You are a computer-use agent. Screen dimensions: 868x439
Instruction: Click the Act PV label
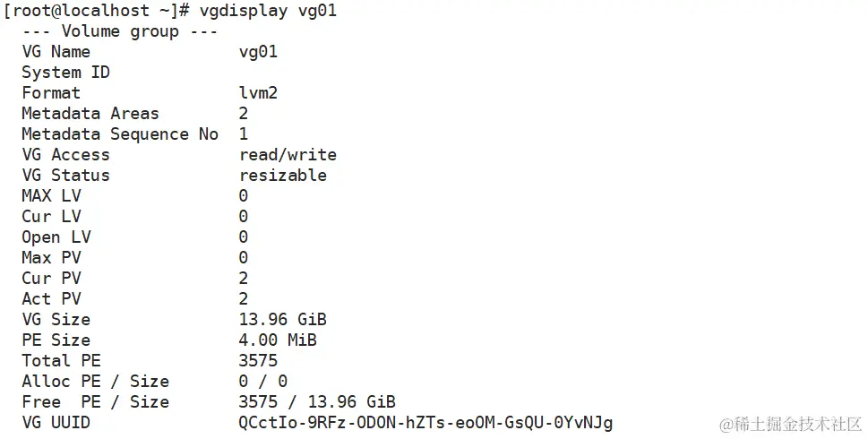[x=50, y=299]
